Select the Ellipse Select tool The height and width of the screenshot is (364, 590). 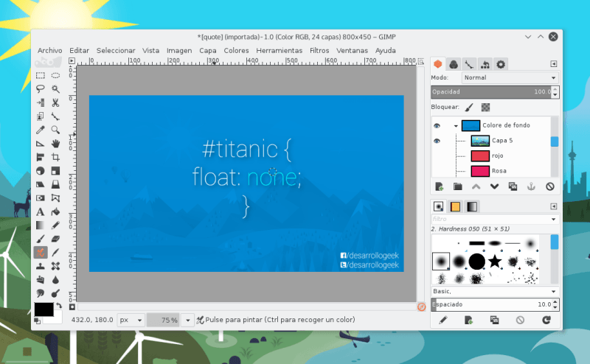[55, 76]
